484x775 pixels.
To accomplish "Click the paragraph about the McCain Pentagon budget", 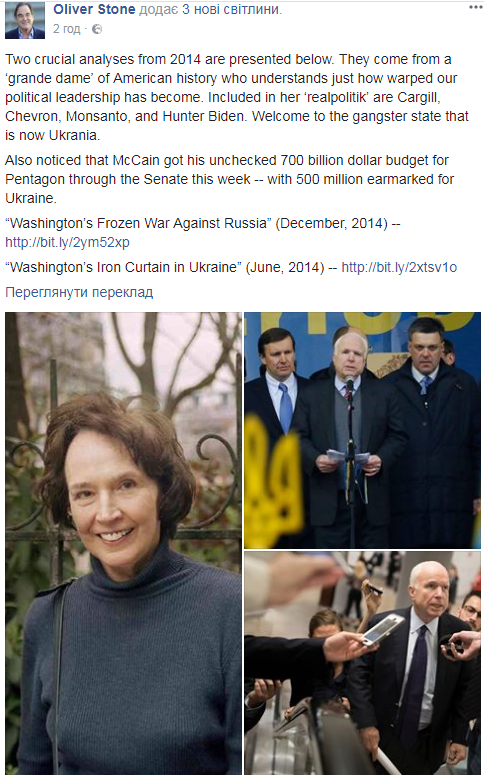I will point(229,179).
